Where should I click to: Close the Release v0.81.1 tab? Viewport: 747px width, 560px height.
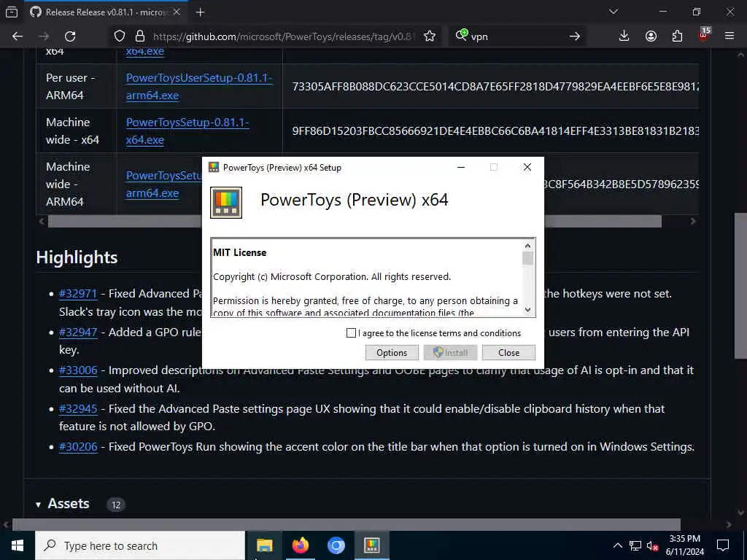[x=177, y=12]
